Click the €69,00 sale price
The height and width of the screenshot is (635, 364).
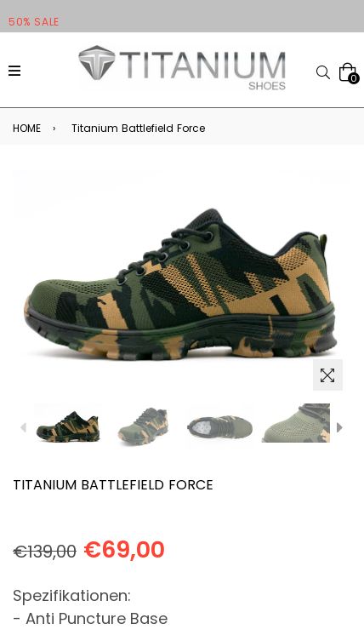pyautogui.click(x=124, y=550)
